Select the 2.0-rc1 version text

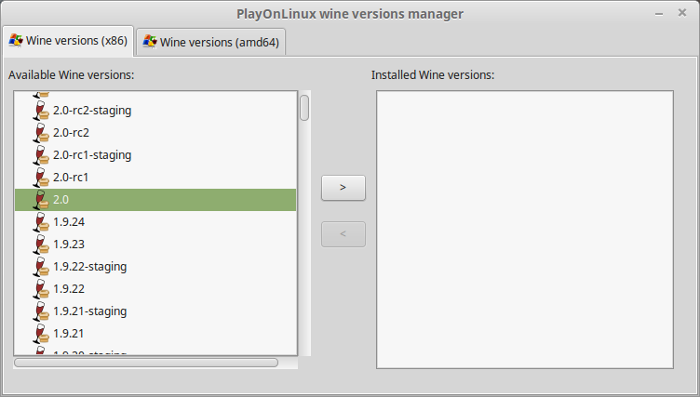pyautogui.click(x=71, y=177)
